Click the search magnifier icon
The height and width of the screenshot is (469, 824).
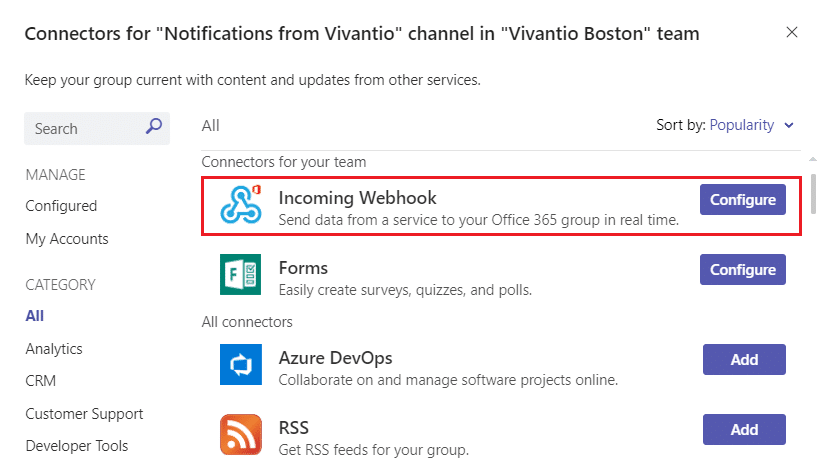pyautogui.click(x=154, y=126)
